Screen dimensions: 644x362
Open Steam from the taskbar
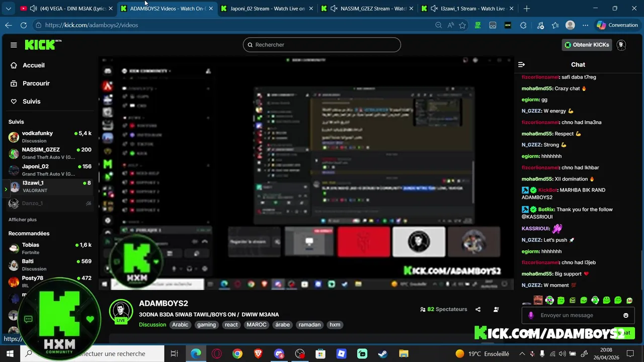pyautogui.click(x=383, y=354)
